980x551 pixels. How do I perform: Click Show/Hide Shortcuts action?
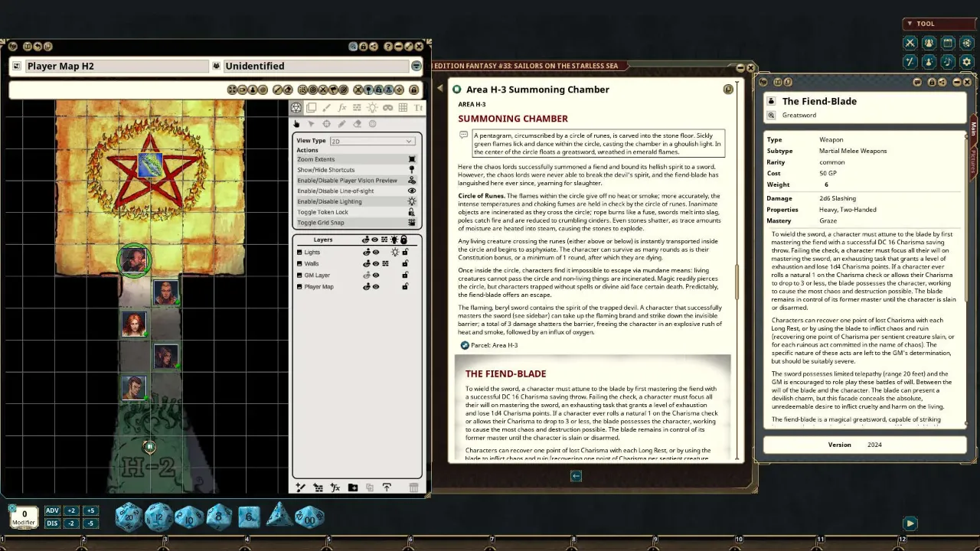click(356, 170)
